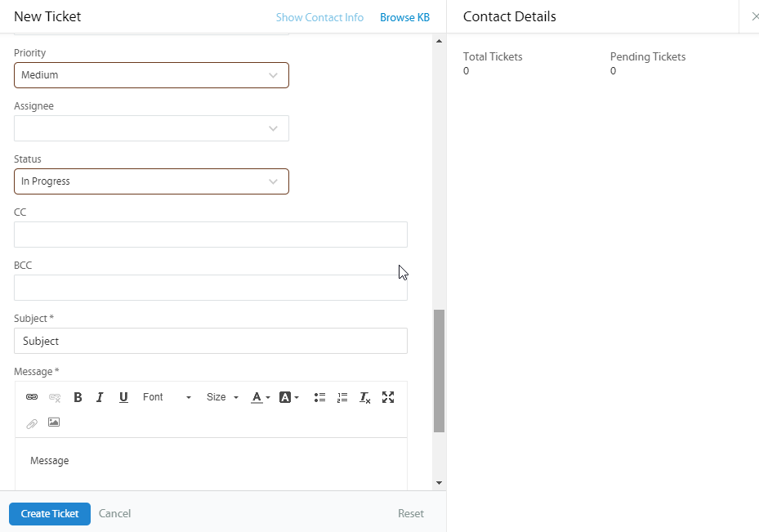Click the Create Ticket button
The image size is (759, 532).
50,514
